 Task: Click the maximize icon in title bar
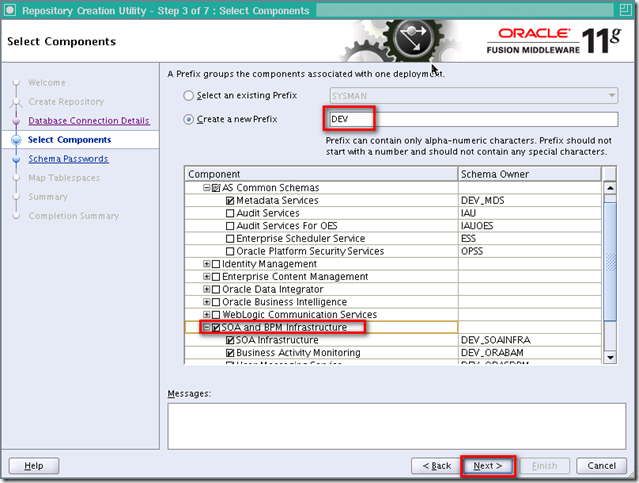[625, 10]
